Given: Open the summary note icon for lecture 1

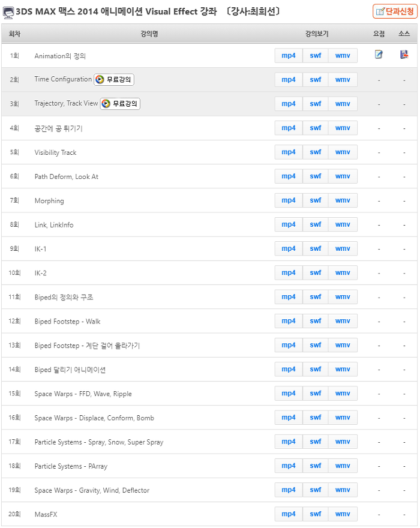Looking at the screenshot, I should point(379,54).
